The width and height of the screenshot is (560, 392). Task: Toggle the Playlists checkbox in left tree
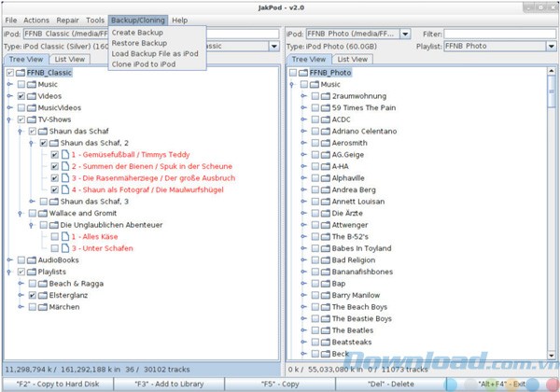pyautogui.click(x=21, y=272)
